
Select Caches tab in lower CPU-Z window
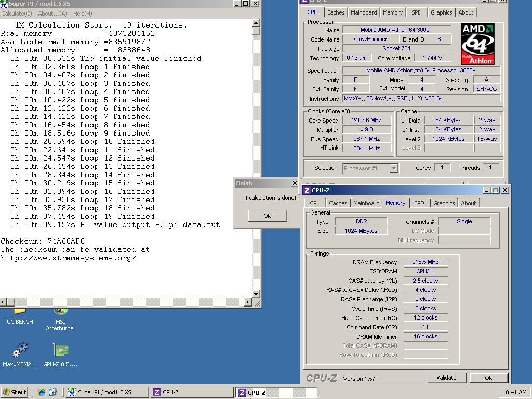(x=338, y=203)
